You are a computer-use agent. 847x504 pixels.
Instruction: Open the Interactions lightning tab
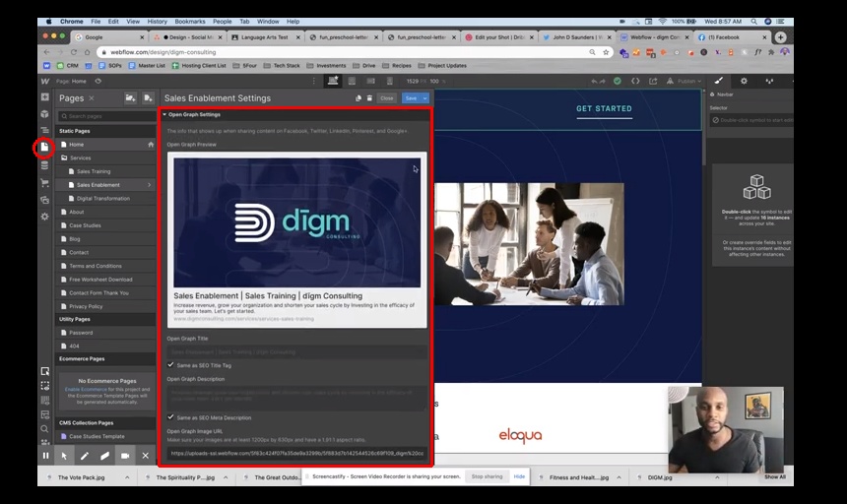769,81
